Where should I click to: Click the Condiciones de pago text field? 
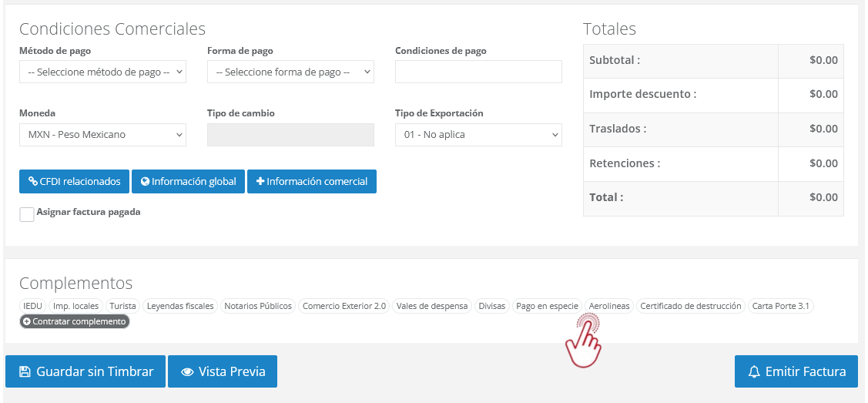pos(478,72)
